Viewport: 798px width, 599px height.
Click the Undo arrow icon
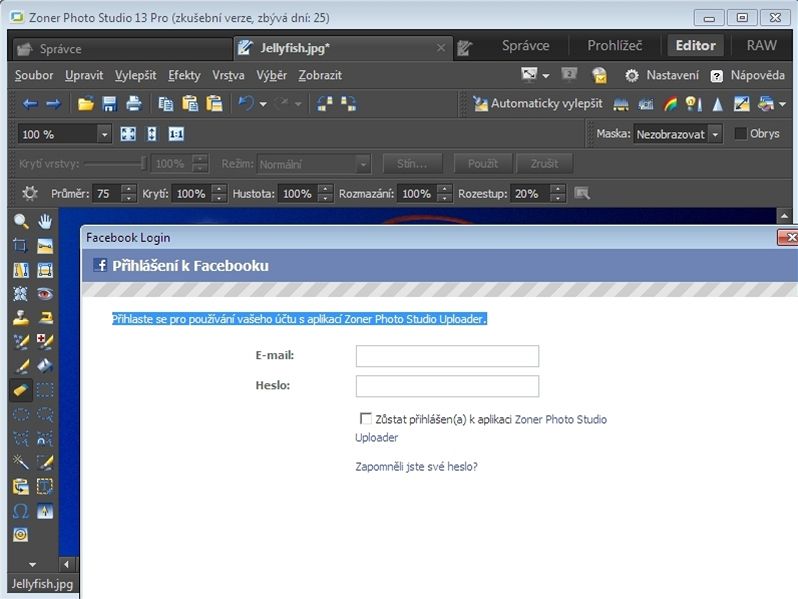coord(244,104)
